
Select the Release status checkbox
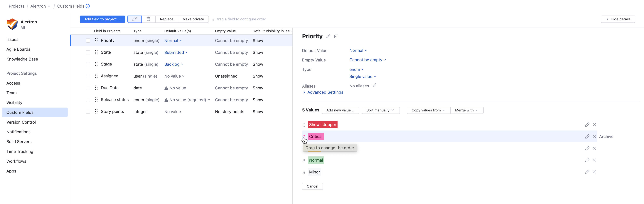(88, 100)
